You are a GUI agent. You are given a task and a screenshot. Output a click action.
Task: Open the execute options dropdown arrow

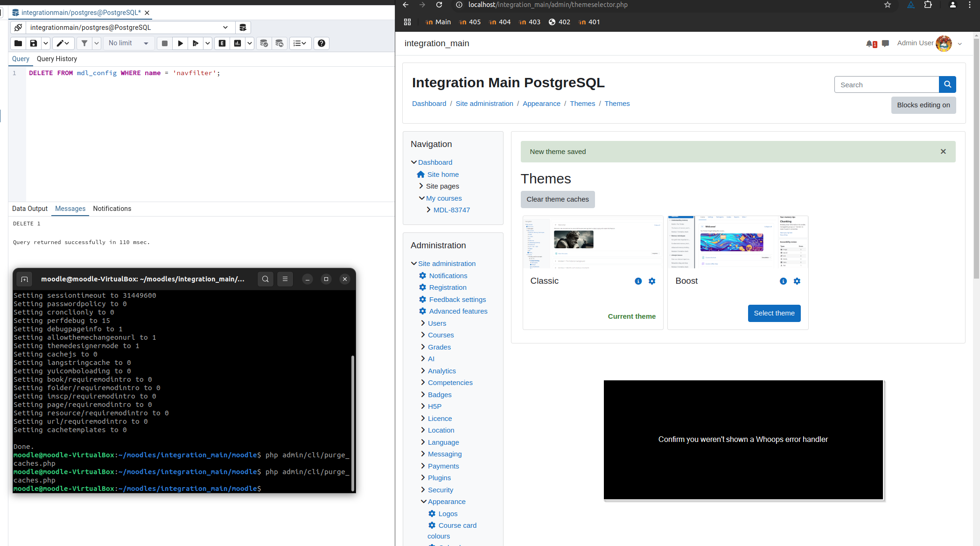[208, 43]
